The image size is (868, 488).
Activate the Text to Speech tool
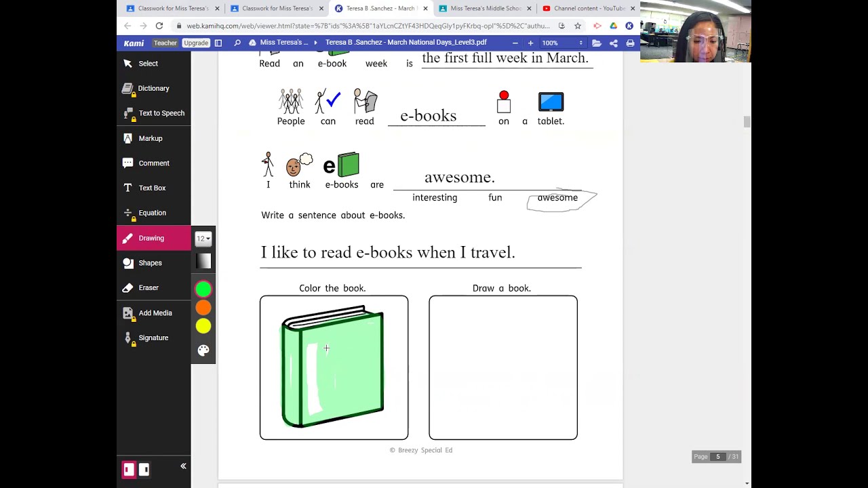[154, 113]
